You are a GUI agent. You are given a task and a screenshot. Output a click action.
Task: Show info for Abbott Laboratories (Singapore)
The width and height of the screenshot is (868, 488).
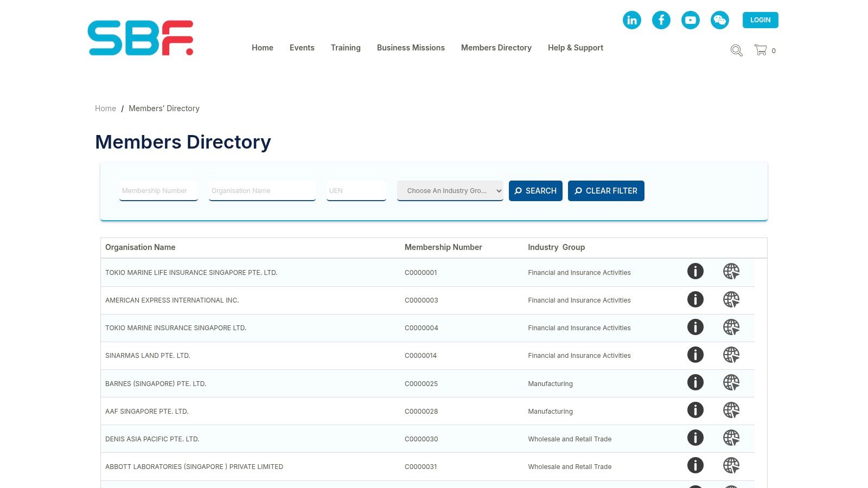(x=695, y=465)
